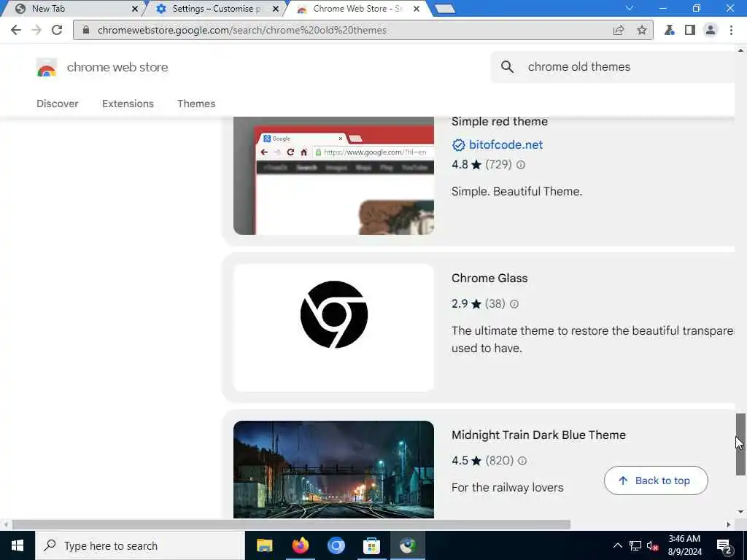Open the blue Chromium icon on taskbar
The width and height of the screenshot is (747, 560).
(336, 545)
